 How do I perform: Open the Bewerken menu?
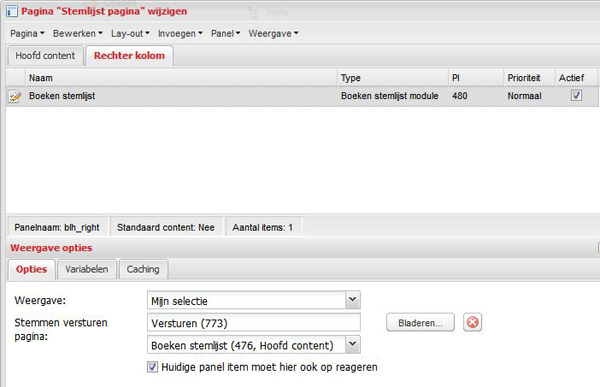pos(78,34)
